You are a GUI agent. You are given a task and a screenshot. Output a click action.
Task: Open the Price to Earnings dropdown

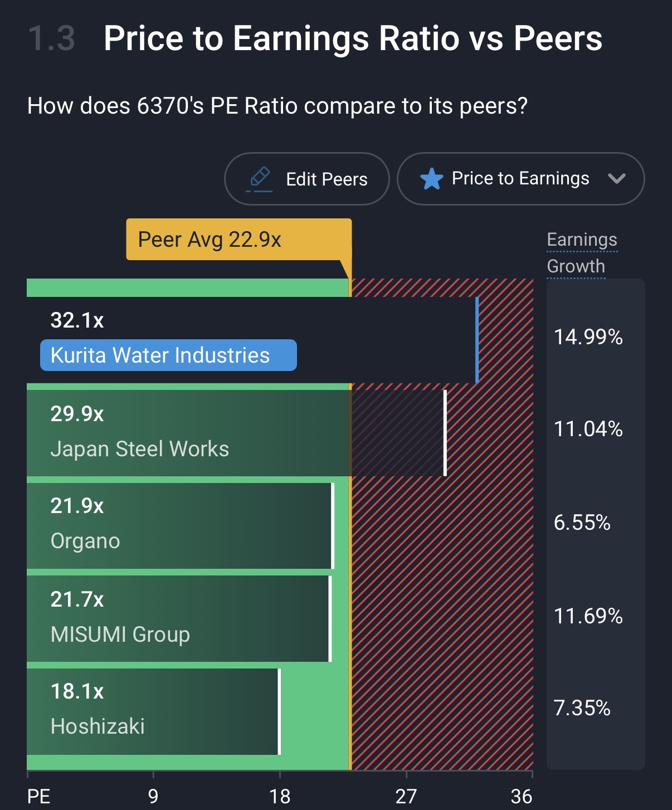(520, 179)
